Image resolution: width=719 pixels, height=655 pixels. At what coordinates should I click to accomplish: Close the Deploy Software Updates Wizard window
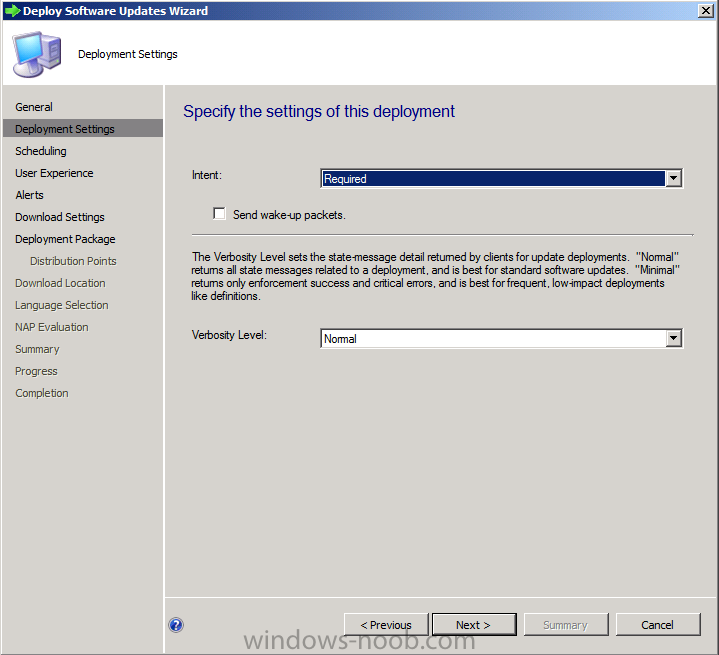tap(705, 11)
